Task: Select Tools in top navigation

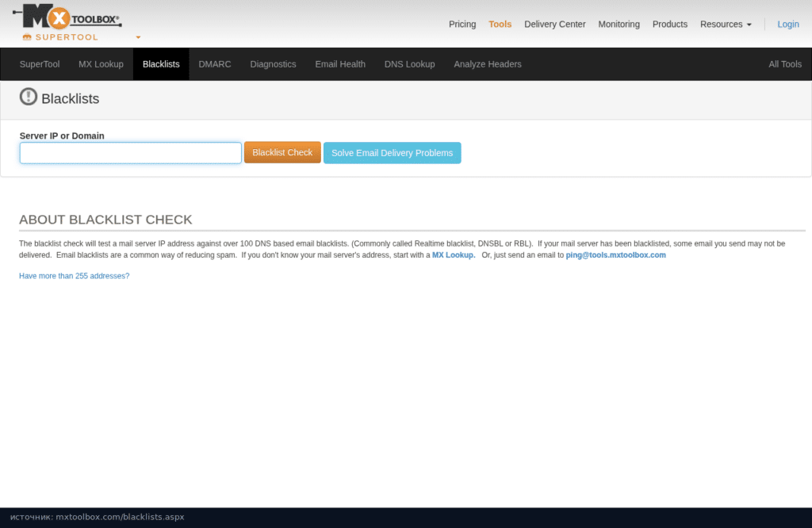Action: pos(500,25)
